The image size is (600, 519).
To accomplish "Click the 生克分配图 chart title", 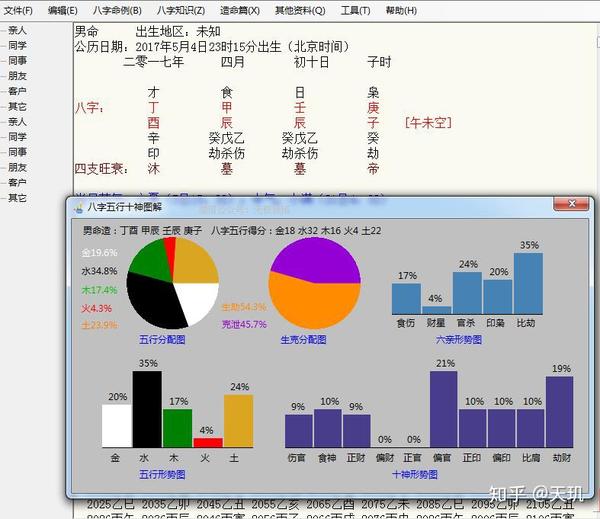I will [303, 339].
